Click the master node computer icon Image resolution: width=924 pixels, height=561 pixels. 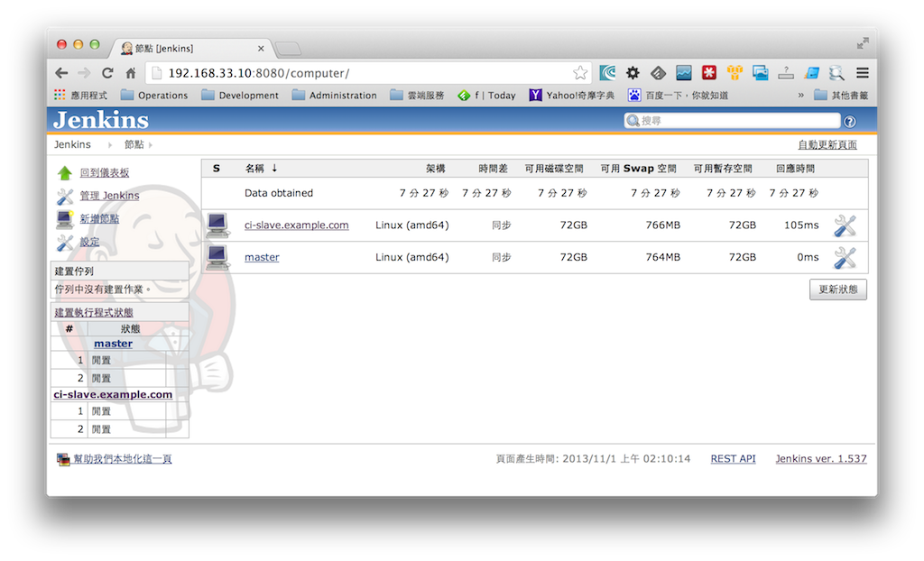(x=217, y=258)
